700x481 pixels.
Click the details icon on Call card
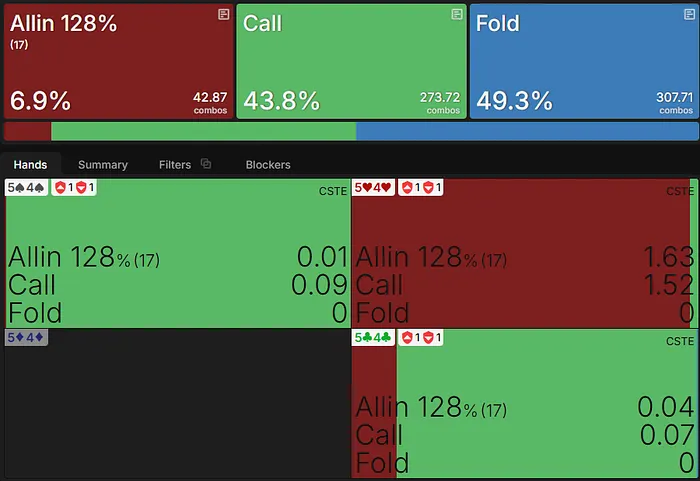coord(457,15)
